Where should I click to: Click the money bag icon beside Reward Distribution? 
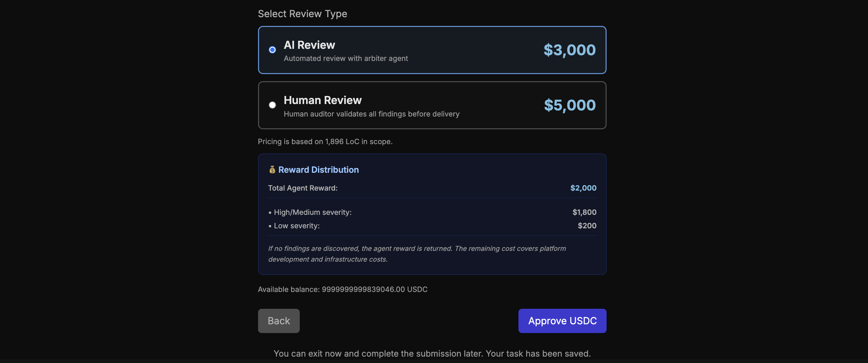[272, 170]
